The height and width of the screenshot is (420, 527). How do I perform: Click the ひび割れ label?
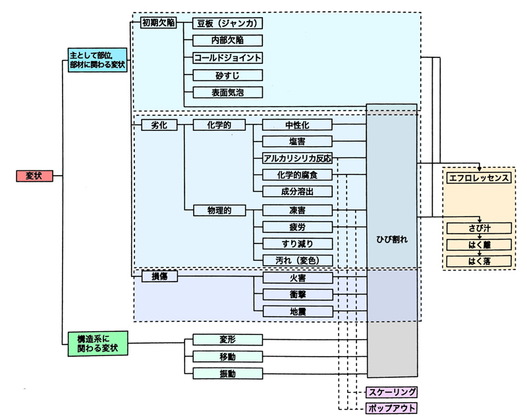click(x=391, y=240)
